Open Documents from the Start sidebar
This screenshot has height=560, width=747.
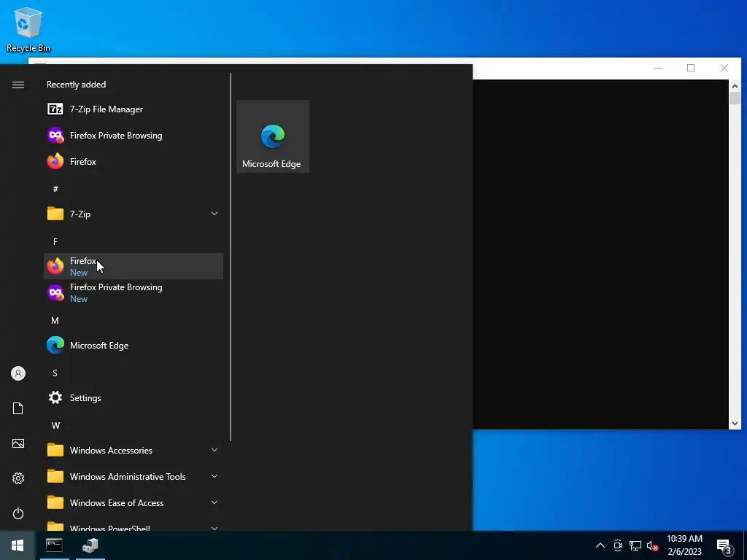click(x=18, y=408)
